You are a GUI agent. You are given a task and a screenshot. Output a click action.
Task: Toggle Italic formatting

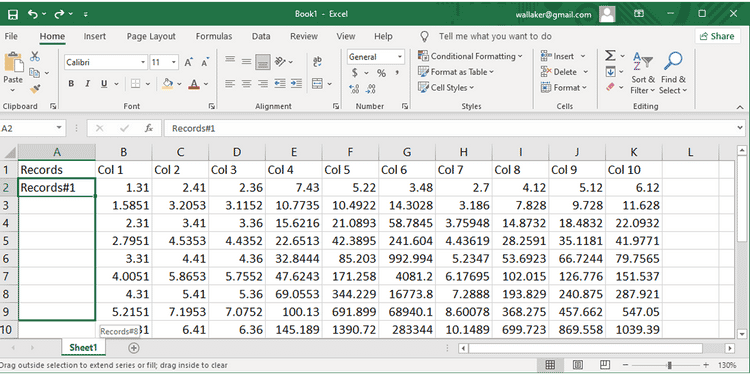coord(88,84)
